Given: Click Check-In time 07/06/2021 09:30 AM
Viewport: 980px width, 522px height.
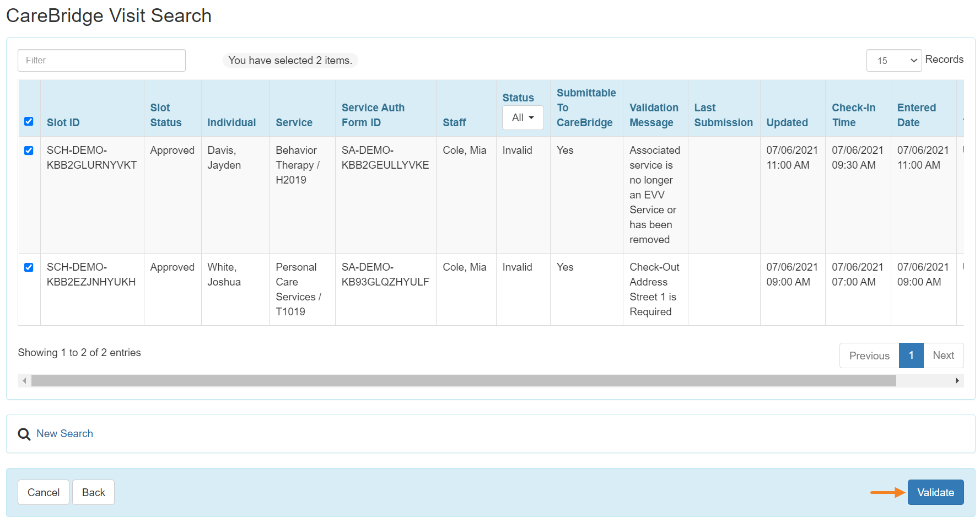Looking at the screenshot, I should 858,158.
